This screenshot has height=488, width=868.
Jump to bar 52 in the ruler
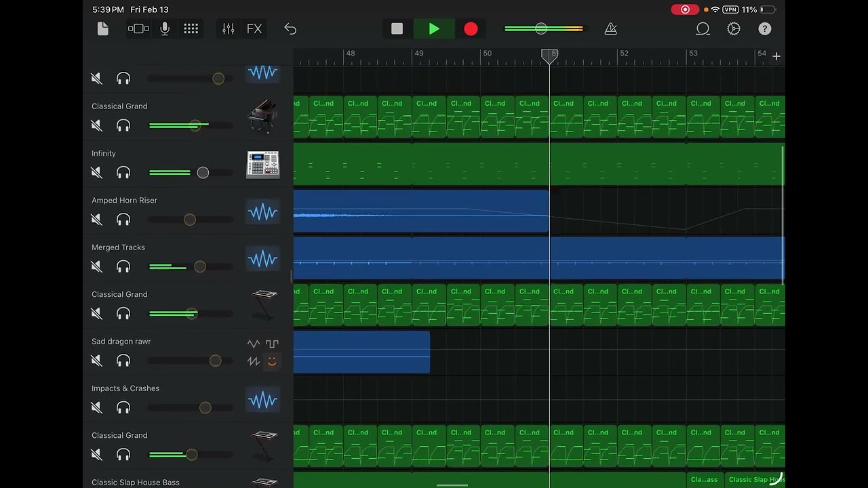624,53
